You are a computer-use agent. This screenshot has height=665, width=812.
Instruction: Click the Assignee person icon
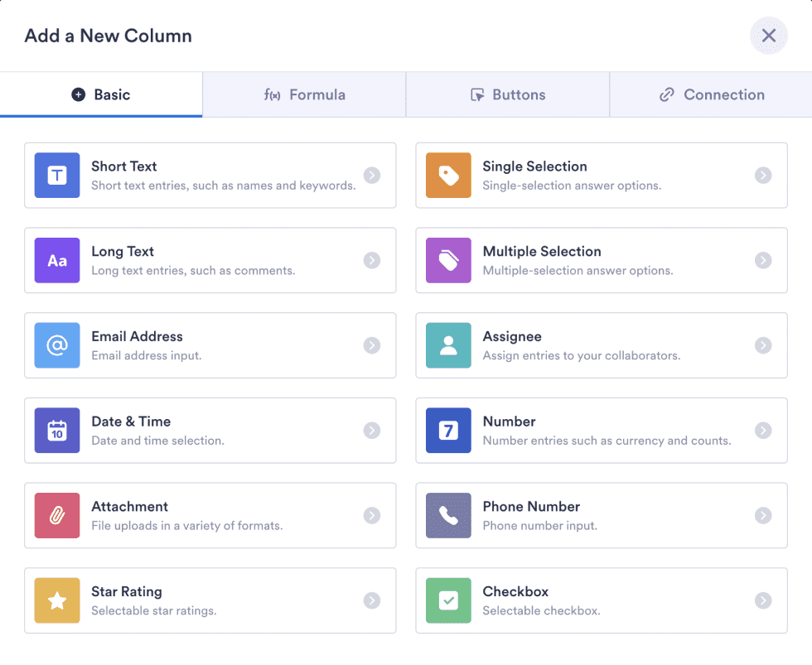448,345
